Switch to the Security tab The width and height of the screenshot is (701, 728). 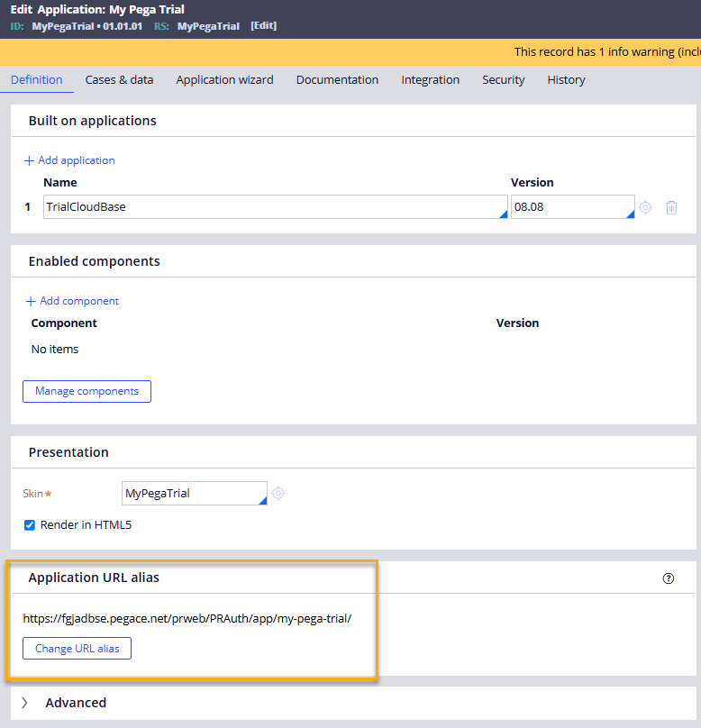(503, 79)
